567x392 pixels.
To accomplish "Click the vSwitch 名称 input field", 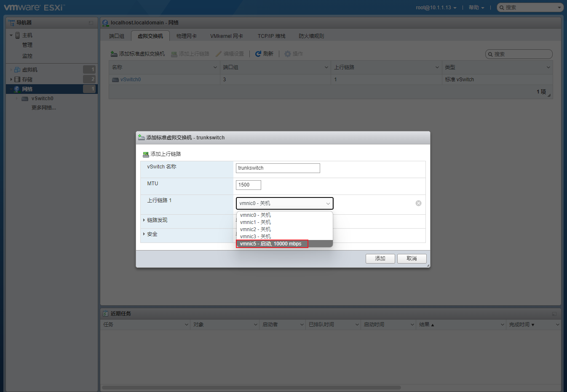I will tap(278, 168).
